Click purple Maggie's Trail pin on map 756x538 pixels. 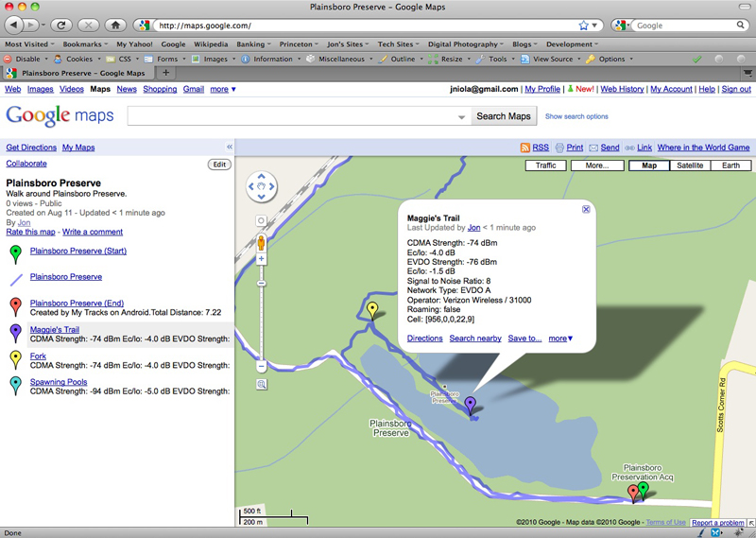470,405
